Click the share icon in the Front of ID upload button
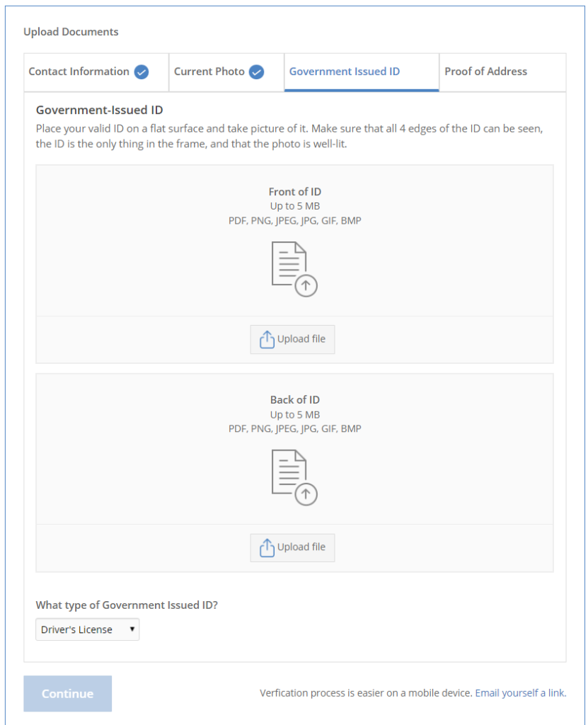Image resolution: width=588 pixels, height=725 pixels. [267, 340]
